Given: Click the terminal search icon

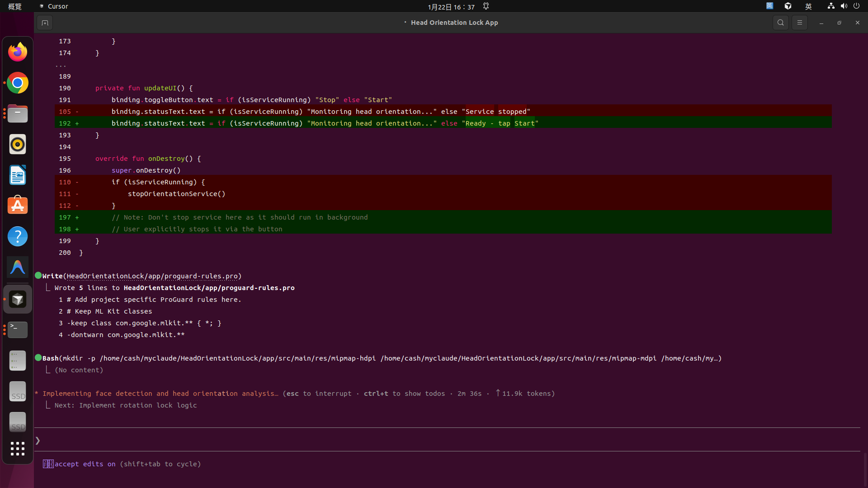Looking at the screenshot, I should point(780,23).
